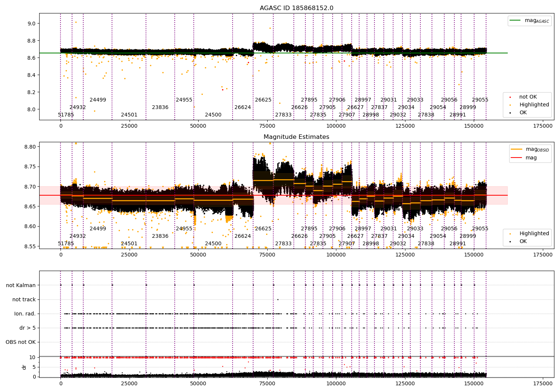The width and height of the screenshot is (560, 392).
Task: Click obsid label 23836 in Magnitude Estimates plot
Action: pyautogui.click(x=160, y=236)
